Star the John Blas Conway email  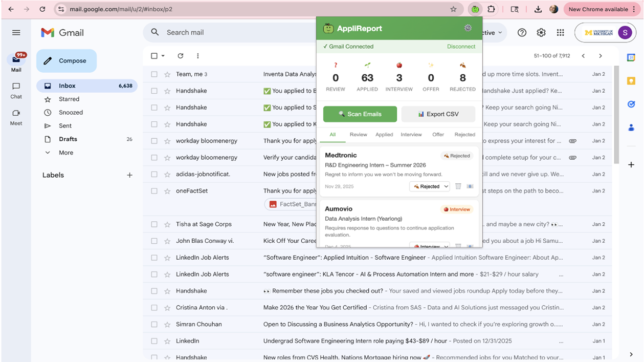pos(167,241)
